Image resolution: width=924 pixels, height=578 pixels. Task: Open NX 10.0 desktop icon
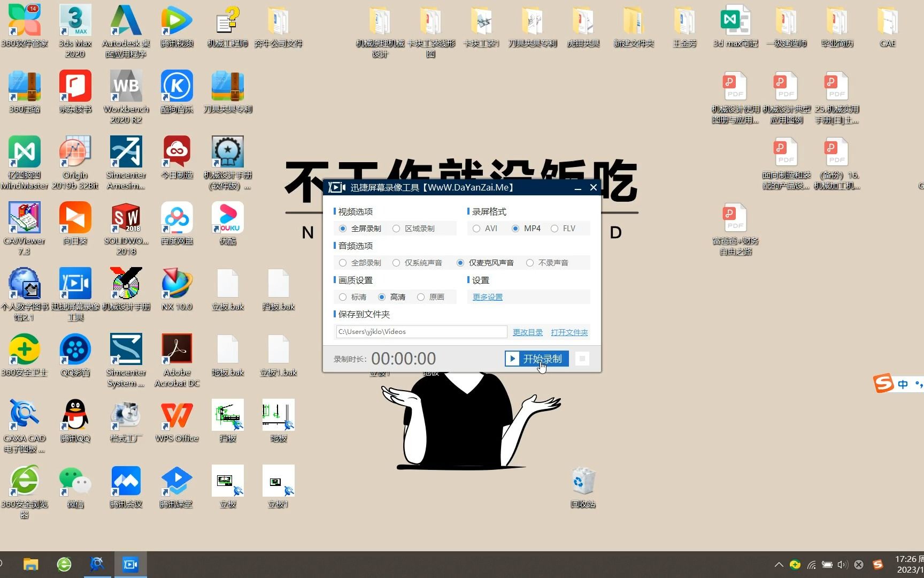(177, 289)
